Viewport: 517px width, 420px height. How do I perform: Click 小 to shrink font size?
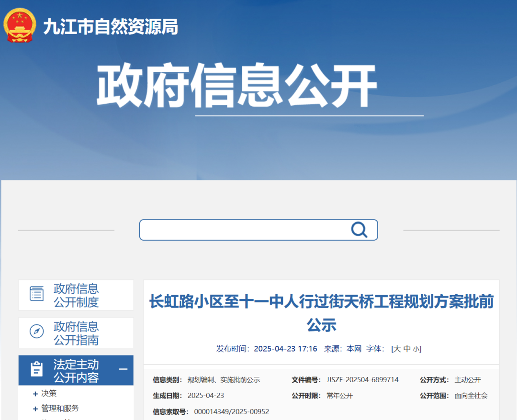coord(416,349)
